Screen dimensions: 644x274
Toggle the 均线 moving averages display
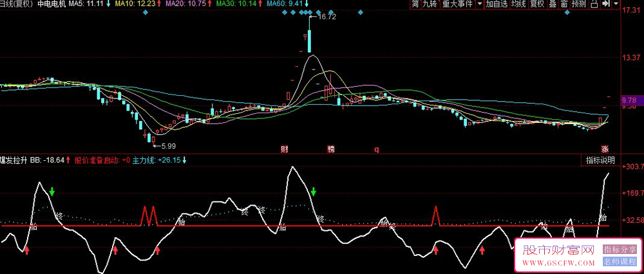tap(518, 4)
